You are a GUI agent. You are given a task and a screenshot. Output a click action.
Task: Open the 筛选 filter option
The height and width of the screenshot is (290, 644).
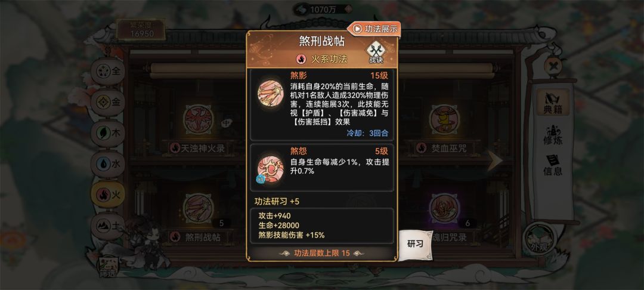tap(107, 267)
